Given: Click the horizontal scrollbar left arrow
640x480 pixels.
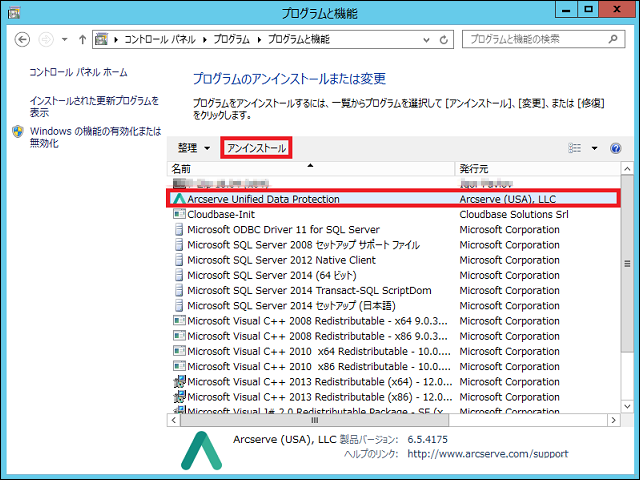Looking at the screenshot, I should coord(174,420).
